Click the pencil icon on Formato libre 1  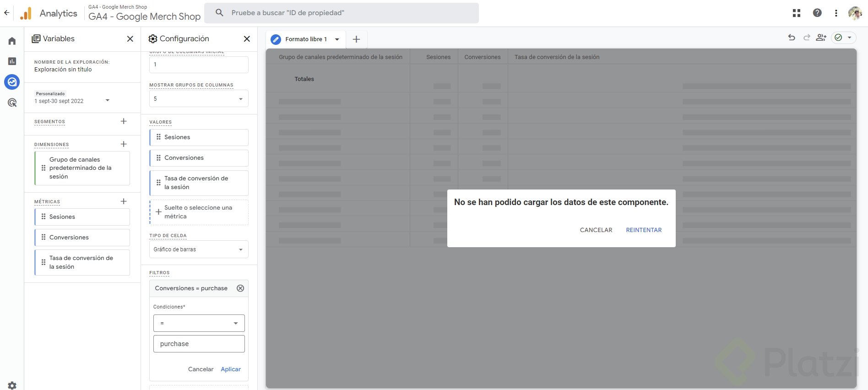pyautogui.click(x=276, y=39)
